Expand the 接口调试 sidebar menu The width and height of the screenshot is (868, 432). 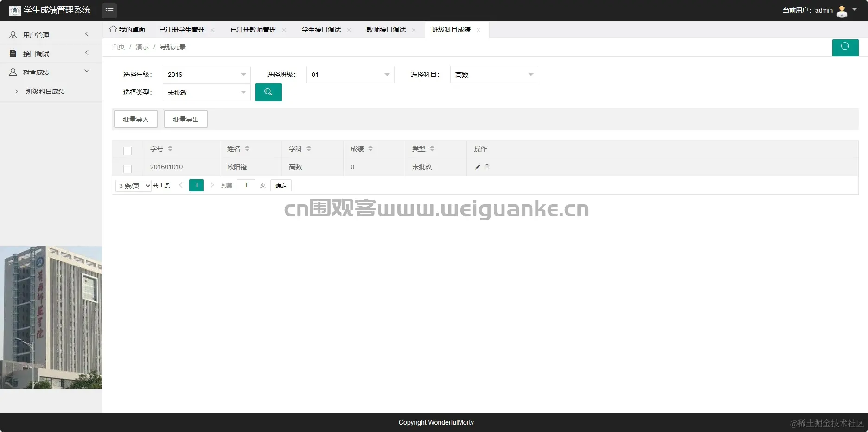point(51,53)
